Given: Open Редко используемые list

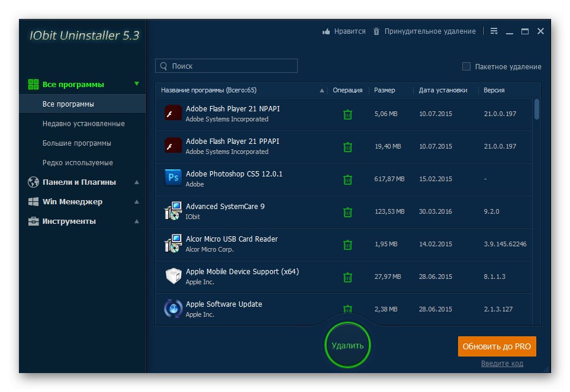Looking at the screenshot, I should point(78,163).
